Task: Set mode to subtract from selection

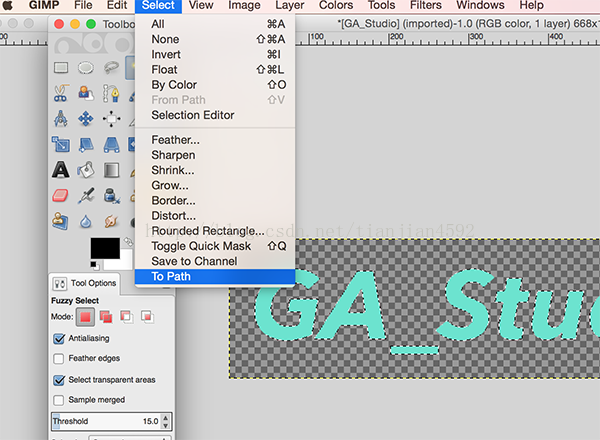Action: click(127, 317)
